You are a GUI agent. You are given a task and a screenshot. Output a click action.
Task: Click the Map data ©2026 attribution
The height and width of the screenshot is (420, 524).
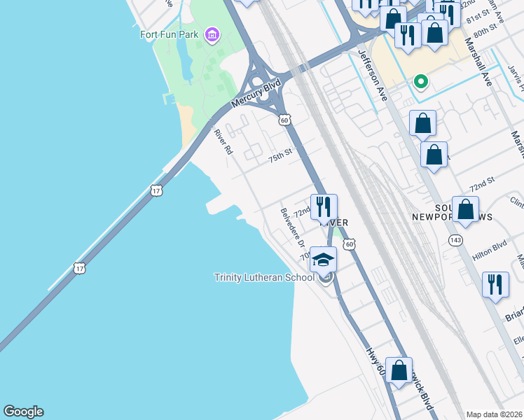(495, 415)
